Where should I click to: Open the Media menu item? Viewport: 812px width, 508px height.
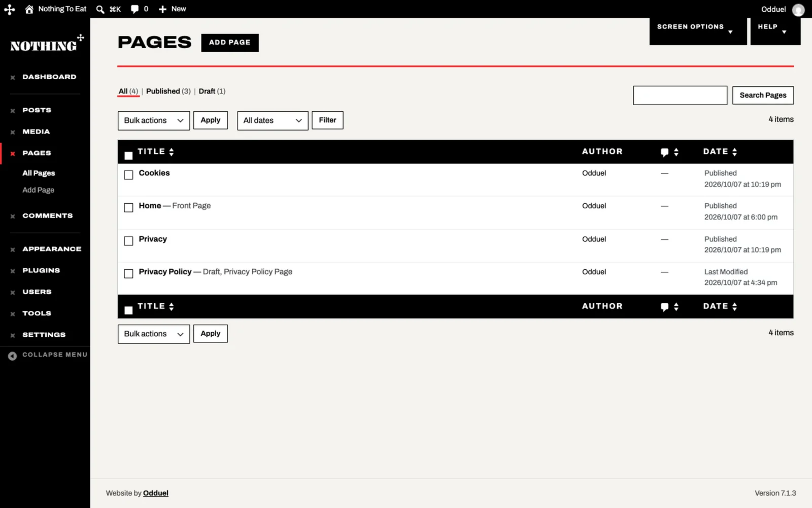pyautogui.click(x=36, y=132)
